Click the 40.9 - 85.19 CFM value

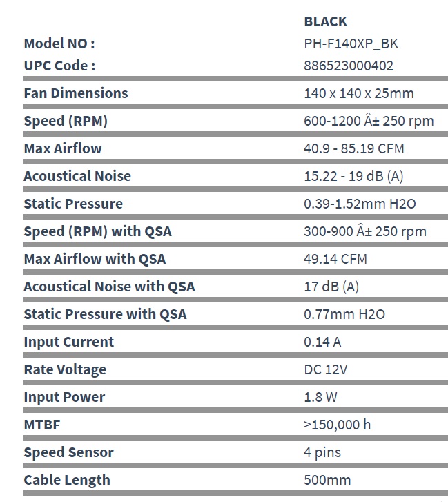click(354, 148)
